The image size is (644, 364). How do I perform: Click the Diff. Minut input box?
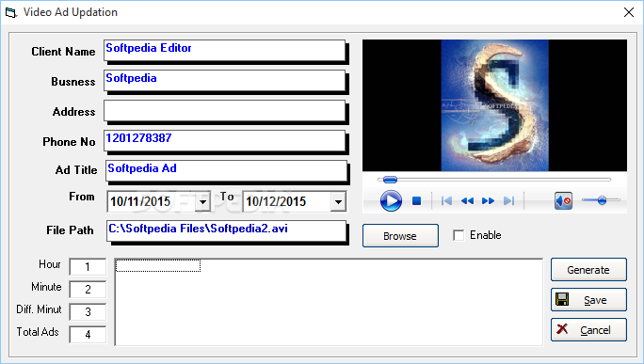pyautogui.click(x=88, y=312)
